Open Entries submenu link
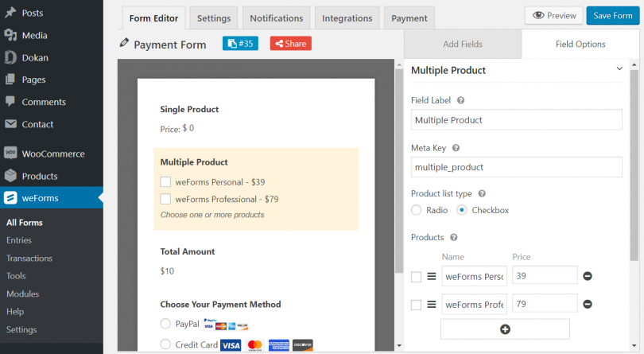This screenshot has width=644, height=354. [19, 240]
